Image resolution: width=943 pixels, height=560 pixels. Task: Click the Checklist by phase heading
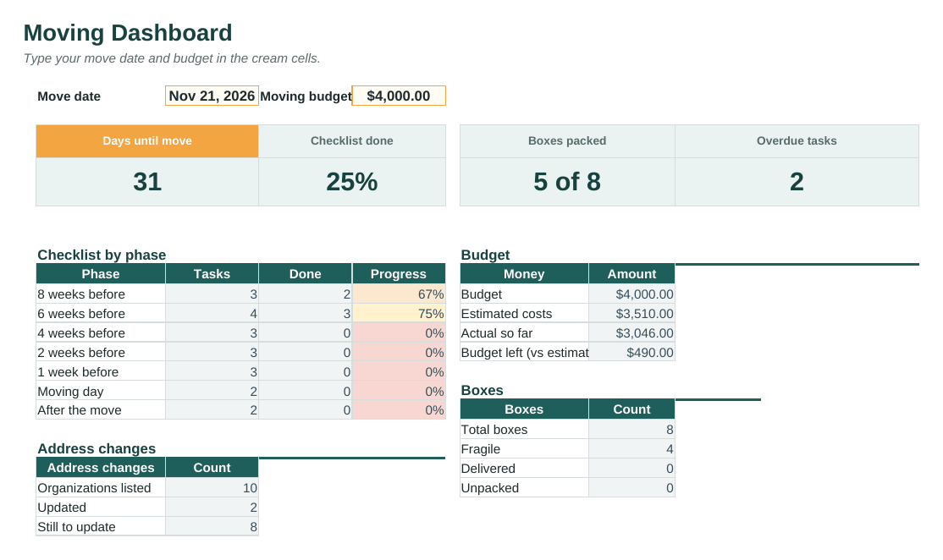point(102,255)
